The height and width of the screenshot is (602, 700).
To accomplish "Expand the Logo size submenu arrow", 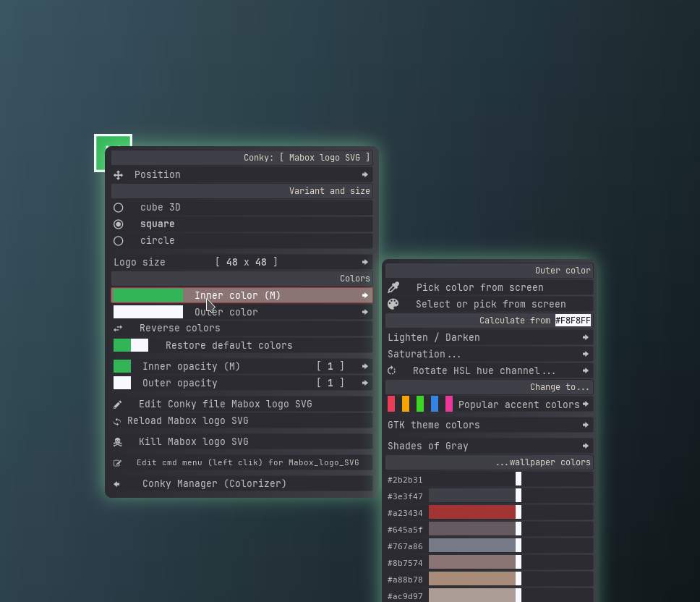I will (364, 262).
